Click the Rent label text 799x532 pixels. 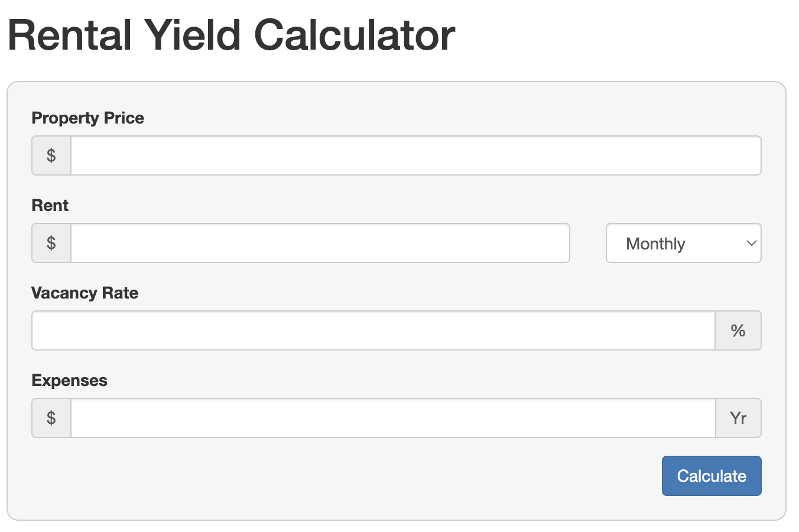pyautogui.click(x=50, y=206)
